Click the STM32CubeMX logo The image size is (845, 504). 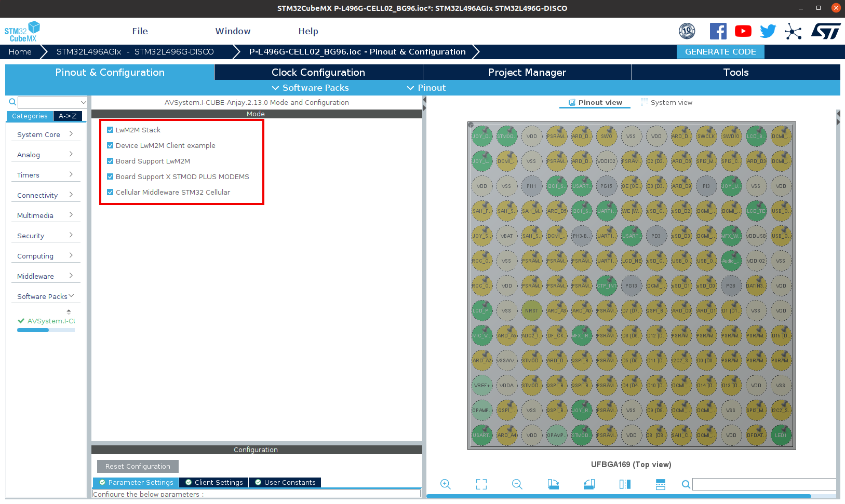(x=22, y=32)
